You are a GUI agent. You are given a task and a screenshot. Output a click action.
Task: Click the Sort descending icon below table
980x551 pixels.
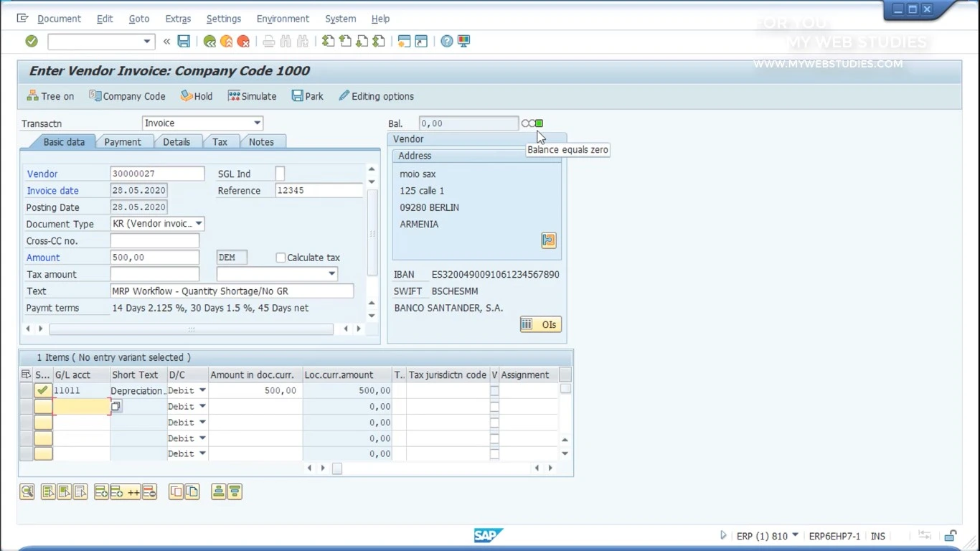pos(235,491)
